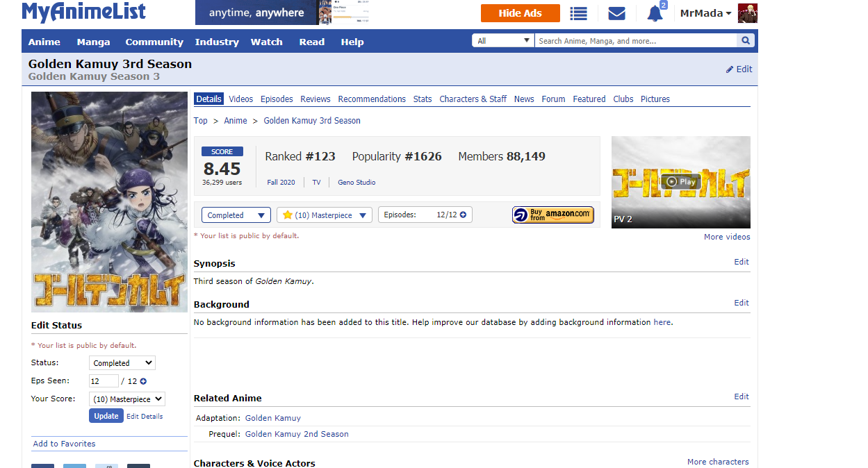Open the (10) Masterpiece score dropdown near score
Viewport: 868px width, 468px height.
[325, 215]
